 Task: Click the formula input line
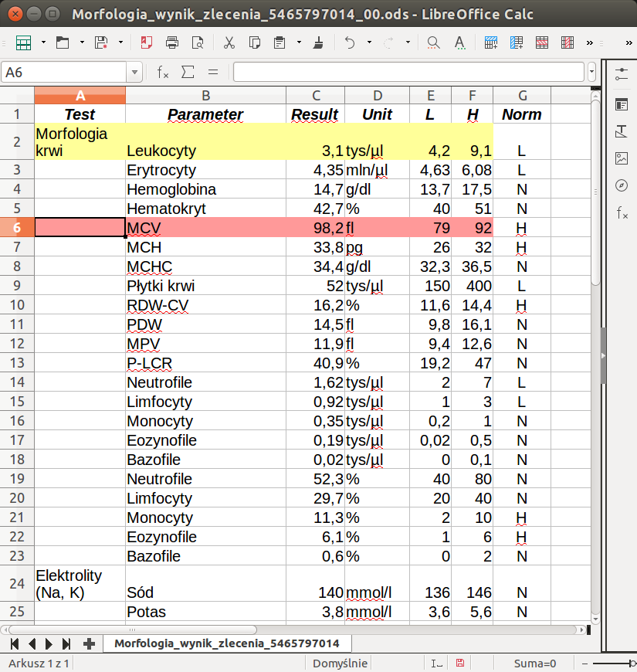tap(408, 72)
